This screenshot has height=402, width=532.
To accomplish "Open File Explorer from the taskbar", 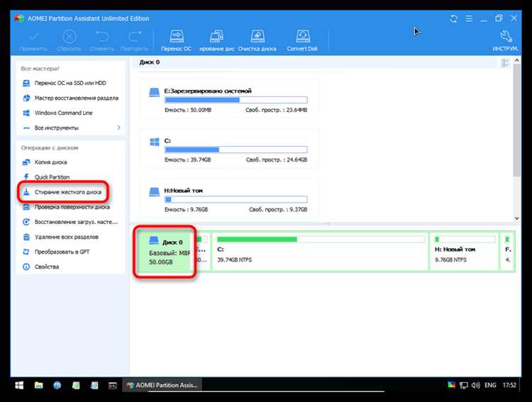I will coord(39,385).
